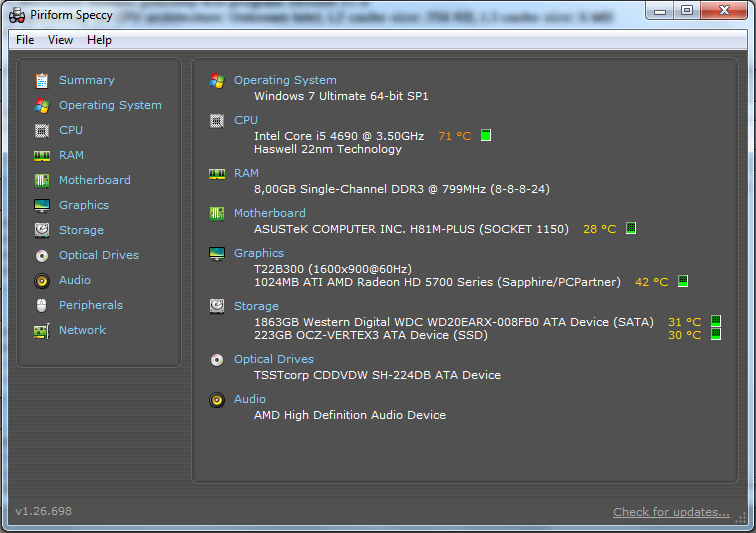Screen dimensions: 756x533
Task: Click the TSSTcorp CDDVDW SH-224DB text
Action: 378,376
